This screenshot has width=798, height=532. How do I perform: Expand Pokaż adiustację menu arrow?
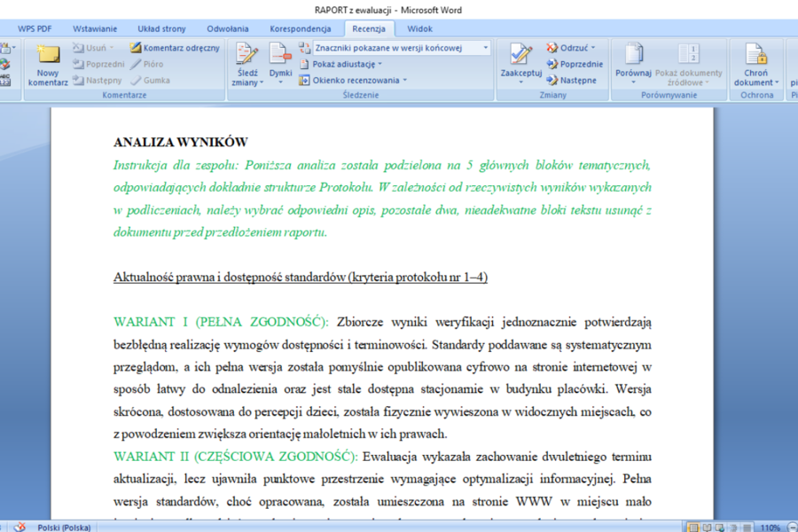(380, 64)
